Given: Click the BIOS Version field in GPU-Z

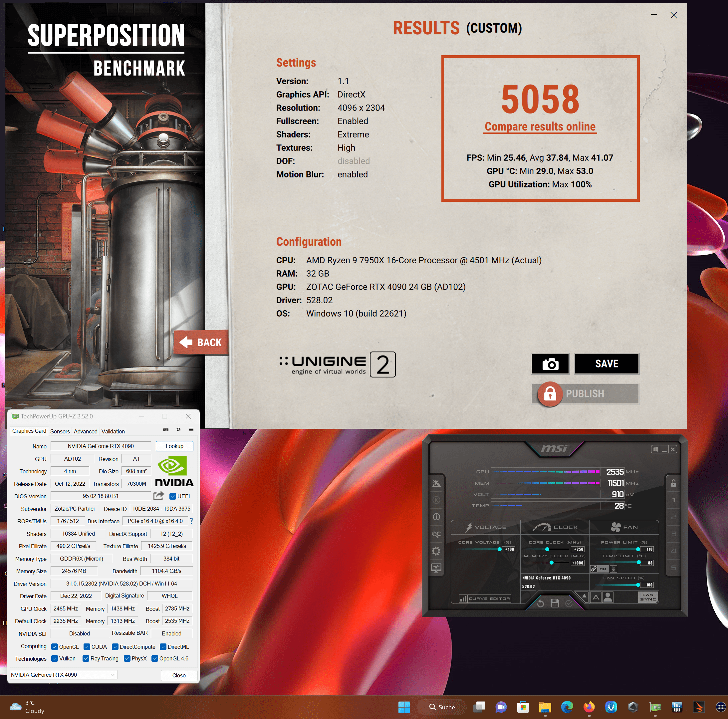Looking at the screenshot, I should pos(101,496).
